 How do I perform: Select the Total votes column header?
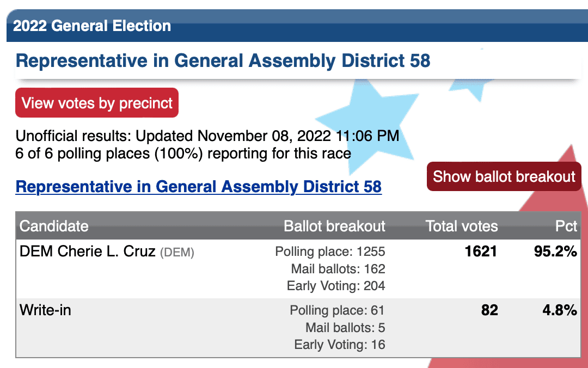pyautogui.click(x=462, y=226)
